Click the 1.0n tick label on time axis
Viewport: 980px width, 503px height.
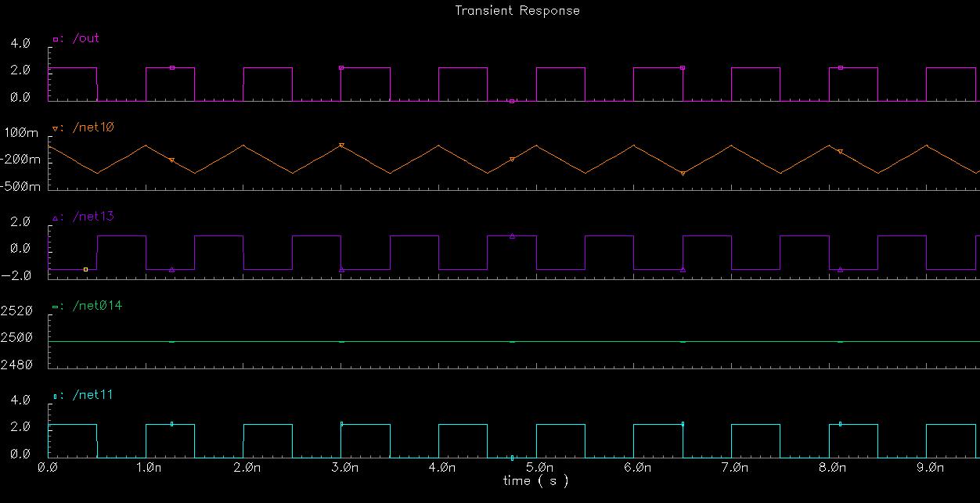pyautogui.click(x=149, y=468)
